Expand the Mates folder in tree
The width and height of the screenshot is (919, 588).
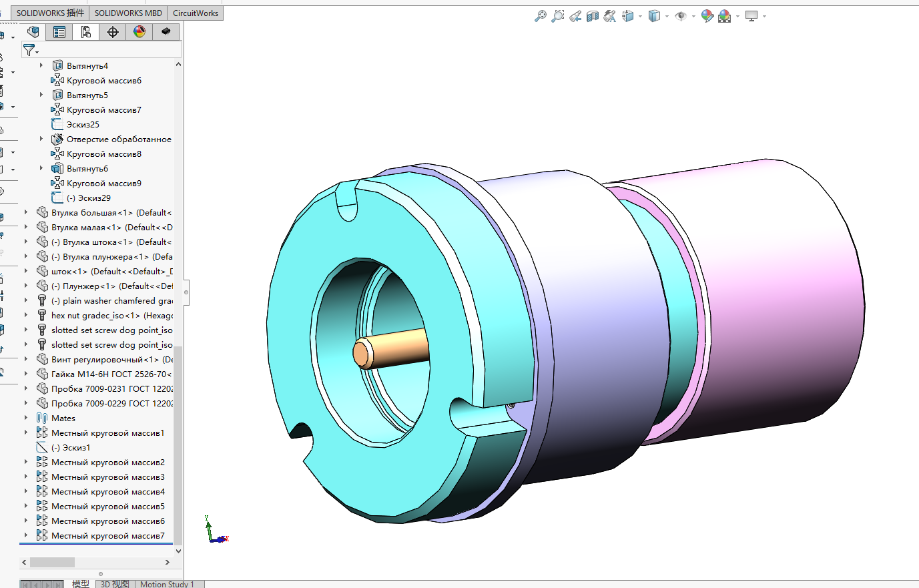point(26,418)
